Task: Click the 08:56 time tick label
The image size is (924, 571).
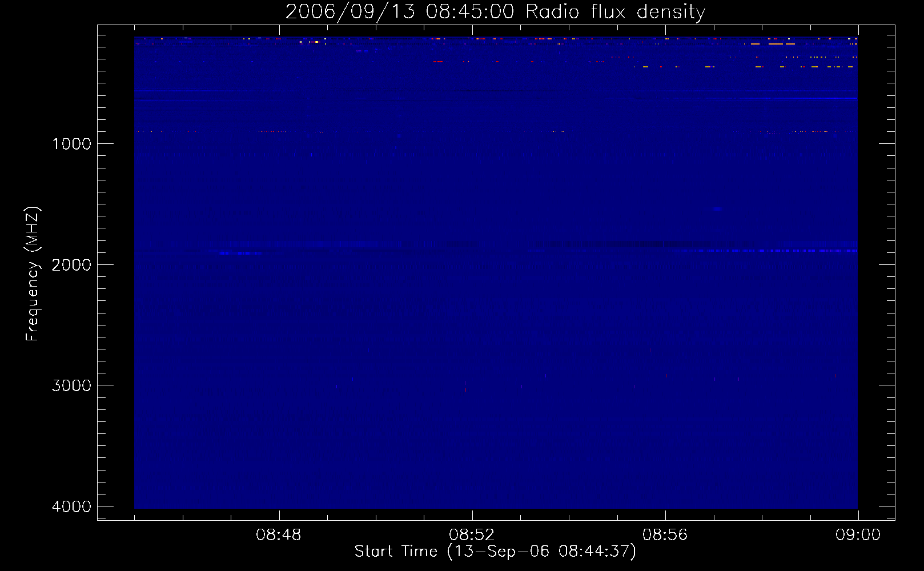Action: click(665, 535)
